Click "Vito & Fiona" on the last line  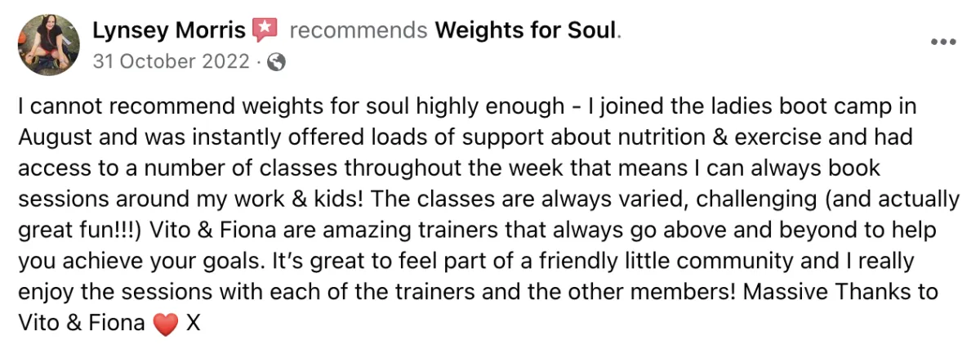[82, 323]
